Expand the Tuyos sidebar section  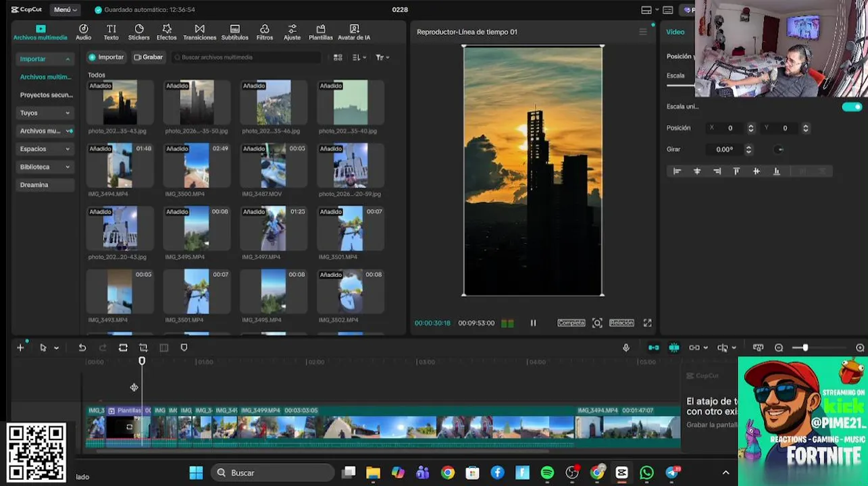[45, 113]
